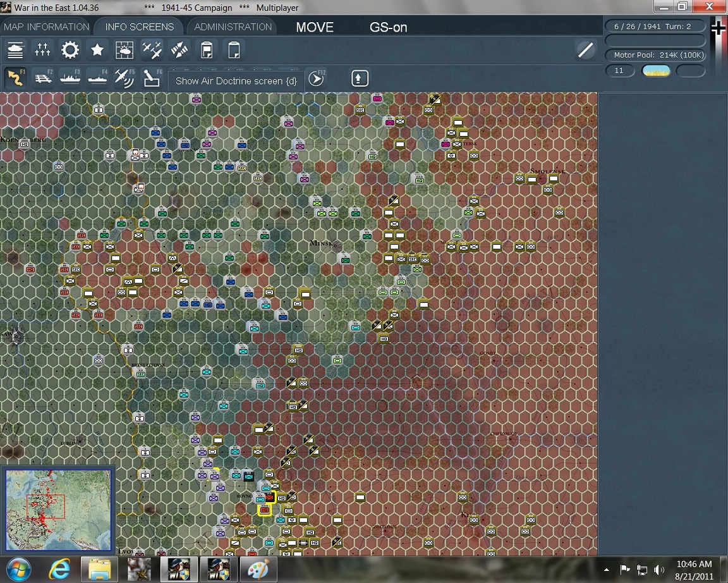Open Windows Explorer folder on taskbar

tap(99, 570)
